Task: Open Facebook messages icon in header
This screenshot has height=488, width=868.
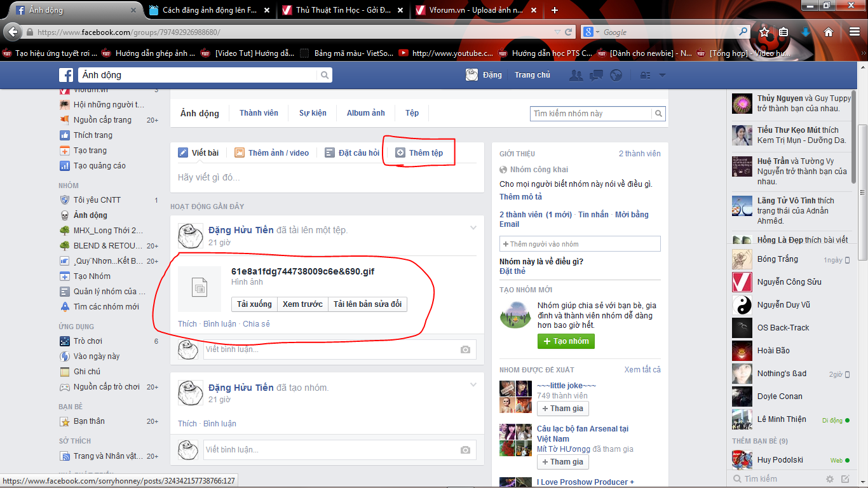Action: pyautogui.click(x=596, y=75)
